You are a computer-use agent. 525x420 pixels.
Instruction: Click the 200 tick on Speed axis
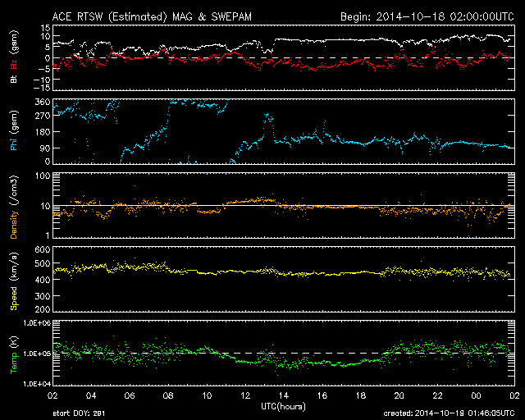[43, 309]
